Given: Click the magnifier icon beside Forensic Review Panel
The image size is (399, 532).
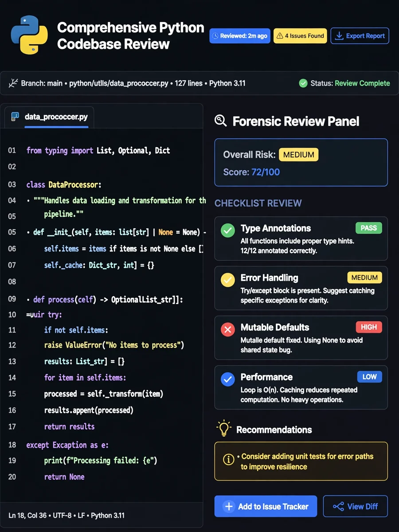Looking at the screenshot, I should tap(220, 121).
